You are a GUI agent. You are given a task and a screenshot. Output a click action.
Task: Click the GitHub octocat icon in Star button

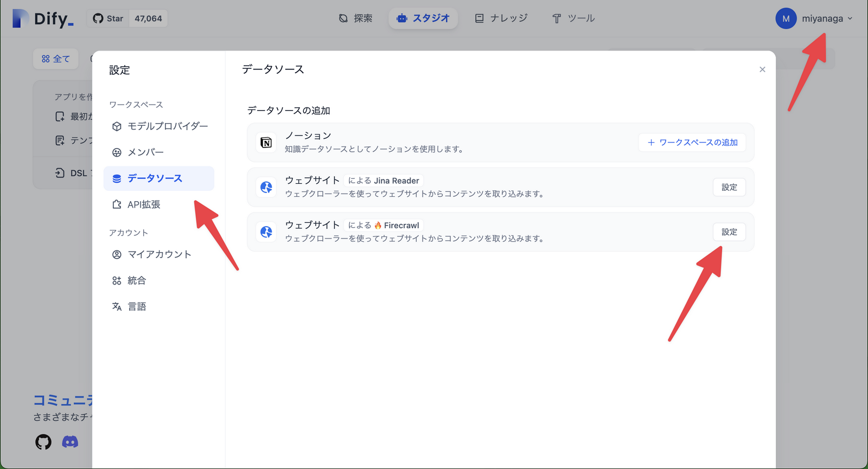pos(98,18)
